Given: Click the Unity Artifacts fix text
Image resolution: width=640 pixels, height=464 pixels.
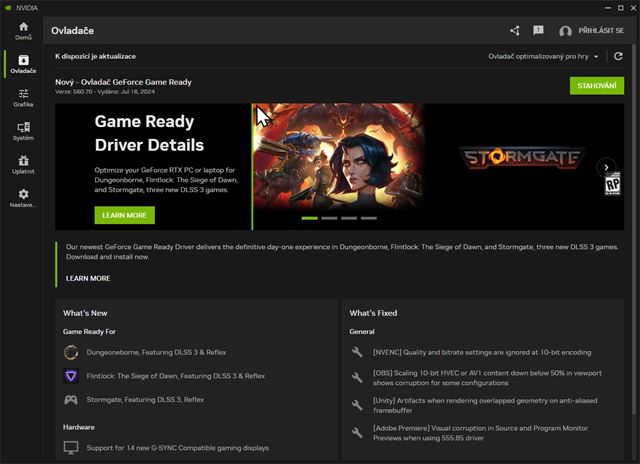Looking at the screenshot, I should click(x=485, y=405).
